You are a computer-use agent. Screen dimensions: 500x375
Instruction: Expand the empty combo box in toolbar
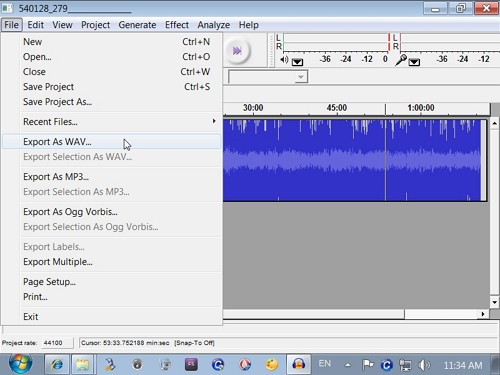[301, 77]
